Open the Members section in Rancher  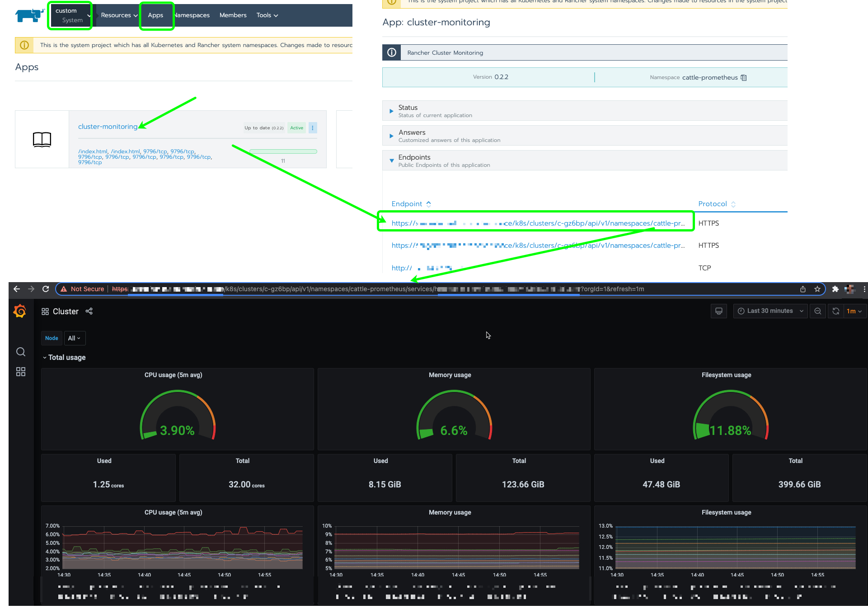click(x=233, y=15)
